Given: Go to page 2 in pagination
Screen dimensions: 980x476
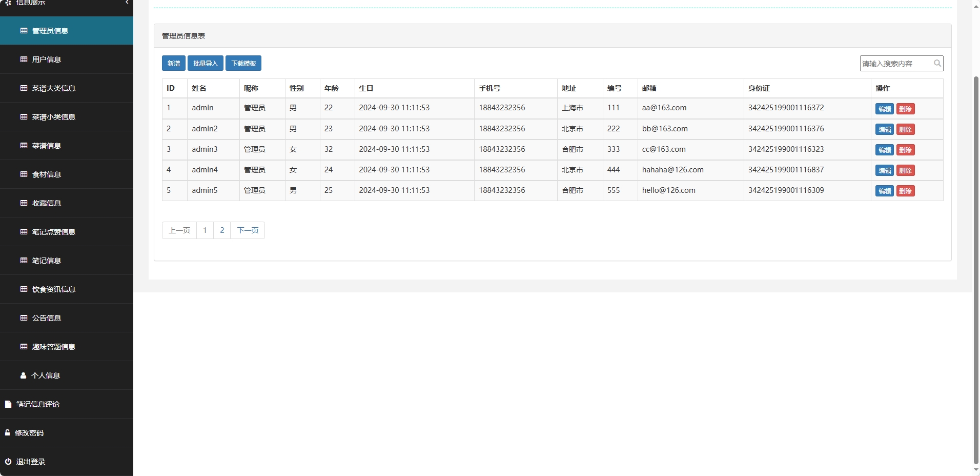Looking at the screenshot, I should click(222, 230).
